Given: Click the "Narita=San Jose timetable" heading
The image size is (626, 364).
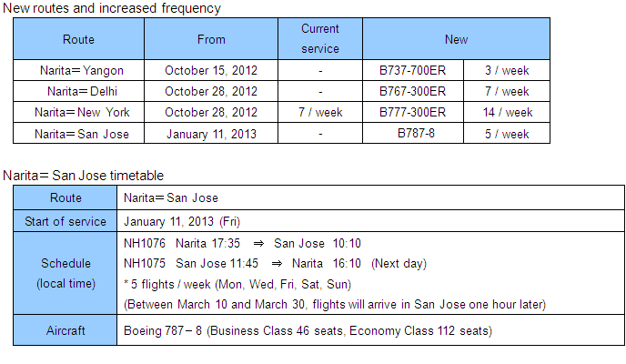Looking at the screenshot, I should tap(83, 175).
